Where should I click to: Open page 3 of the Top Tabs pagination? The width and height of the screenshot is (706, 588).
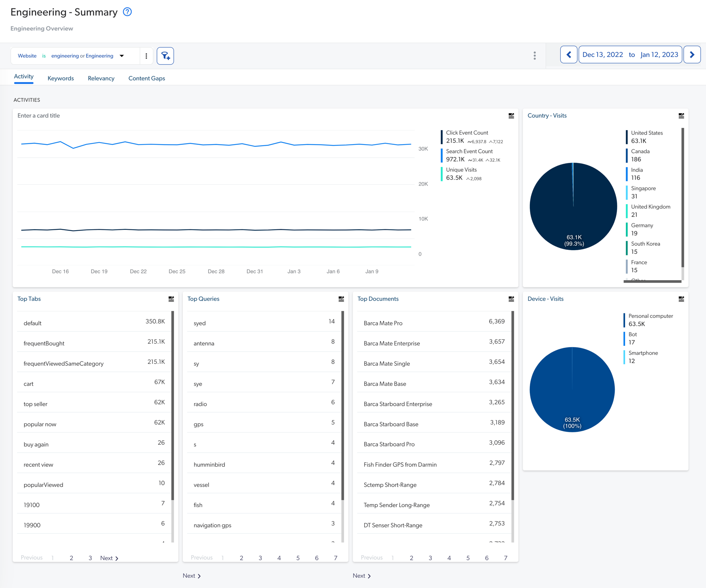(90, 558)
